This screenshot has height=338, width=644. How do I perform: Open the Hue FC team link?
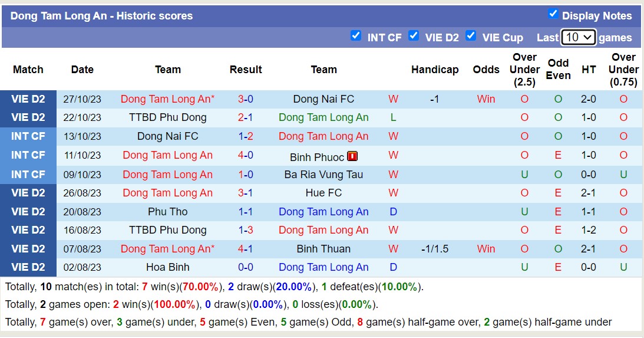click(323, 193)
